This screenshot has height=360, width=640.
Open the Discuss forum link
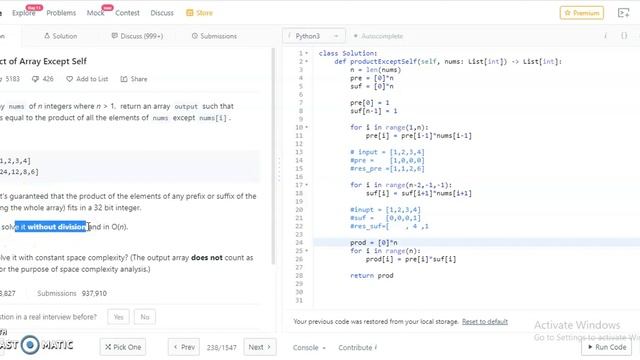pos(162,13)
